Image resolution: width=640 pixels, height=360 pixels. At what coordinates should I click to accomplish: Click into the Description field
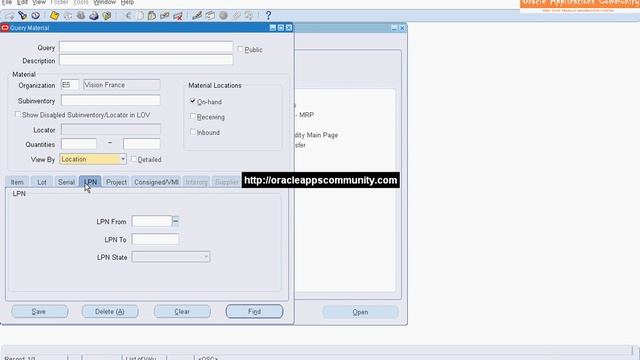(146, 60)
